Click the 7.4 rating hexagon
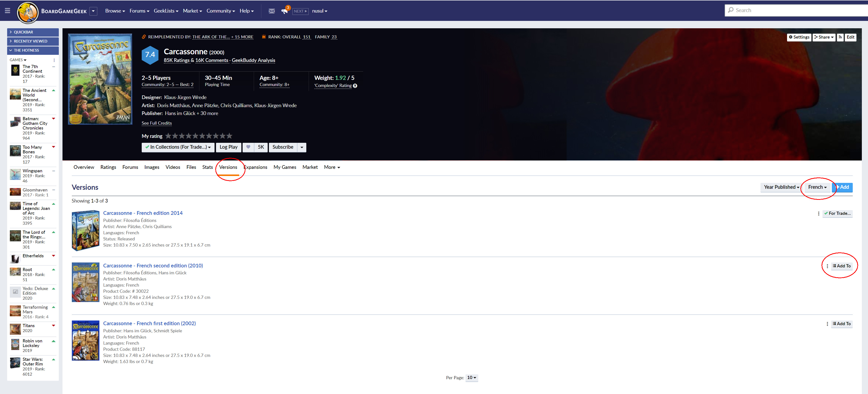Image resolution: width=868 pixels, height=394 pixels. coord(150,55)
